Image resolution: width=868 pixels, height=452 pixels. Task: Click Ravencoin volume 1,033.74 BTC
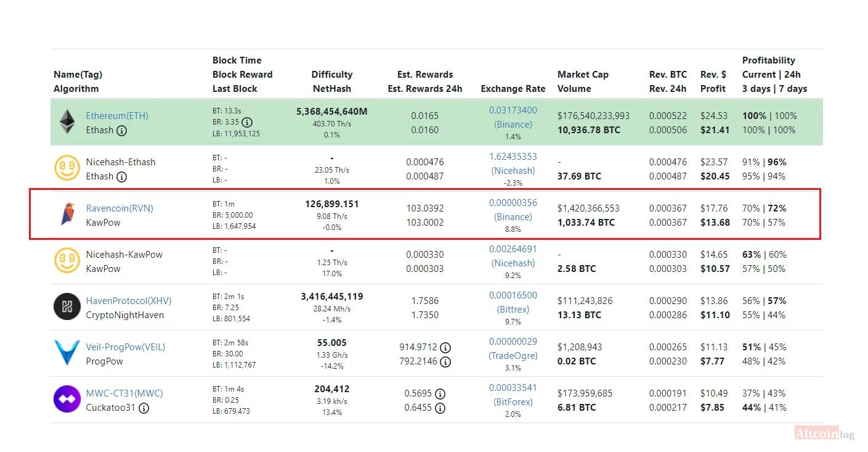click(586, 223)
